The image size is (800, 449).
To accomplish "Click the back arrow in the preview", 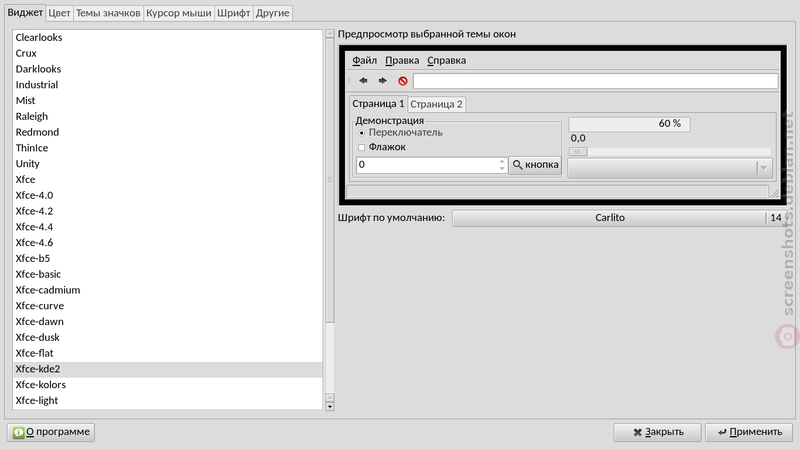I will click(363, 81).
